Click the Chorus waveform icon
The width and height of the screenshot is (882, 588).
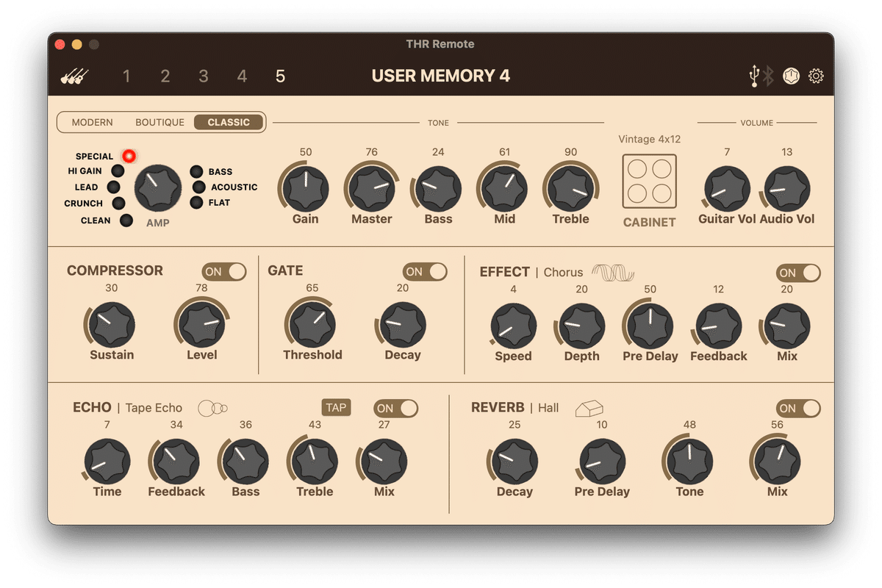(x=612, y=271)
